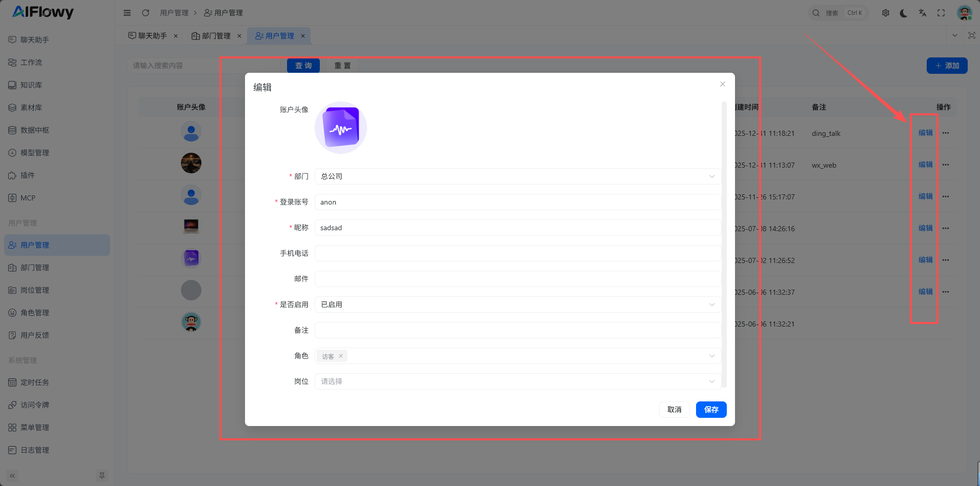The height and width of the screenshot is (486, 980).
Task: Click the settings gear icon in header
Action: click(x=885, y=13)
